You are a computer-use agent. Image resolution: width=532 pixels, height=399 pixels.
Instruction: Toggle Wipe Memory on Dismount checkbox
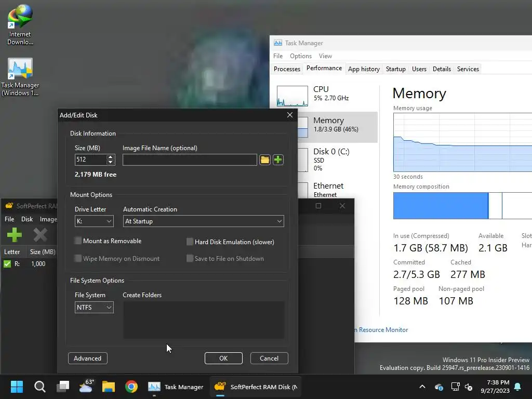[x=78, y=259]
